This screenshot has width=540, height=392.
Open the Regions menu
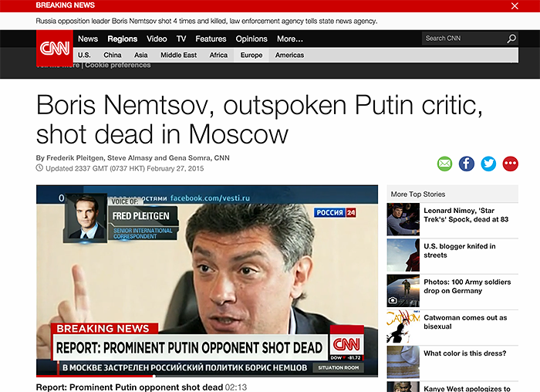[123, 39]
